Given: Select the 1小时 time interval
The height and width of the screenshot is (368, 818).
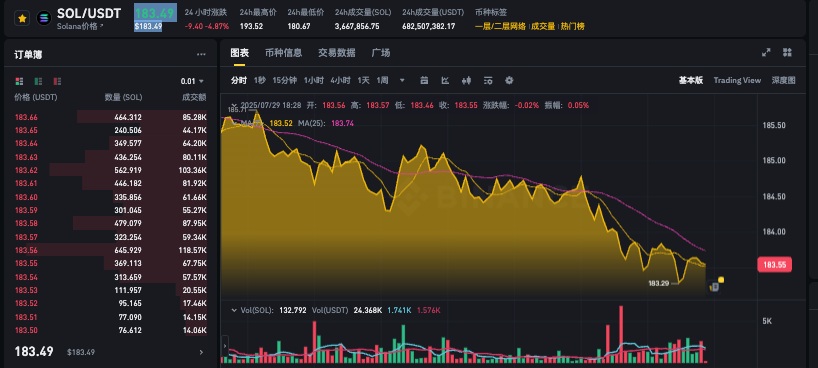Looking at the screenshot, I should click(314, 80).
